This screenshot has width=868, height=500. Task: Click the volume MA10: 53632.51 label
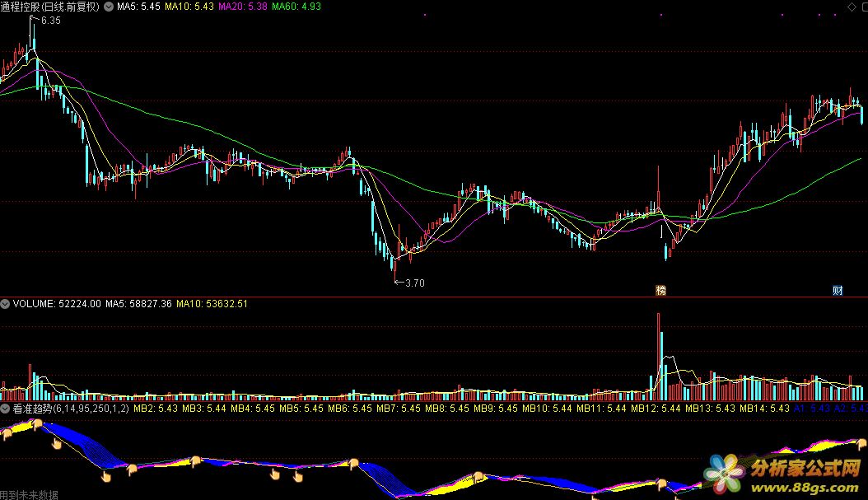point(212,303)
